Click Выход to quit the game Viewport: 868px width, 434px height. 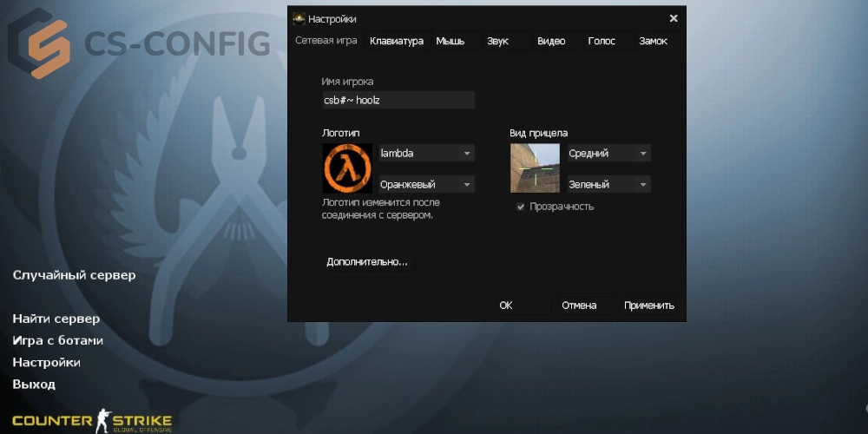(34, 385)
